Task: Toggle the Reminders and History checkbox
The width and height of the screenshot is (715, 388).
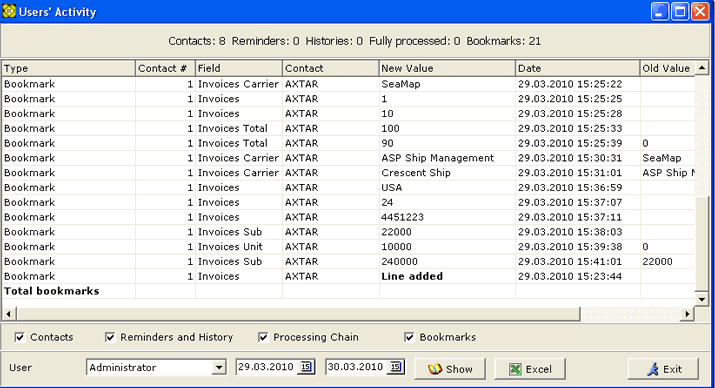Action: 109,337
